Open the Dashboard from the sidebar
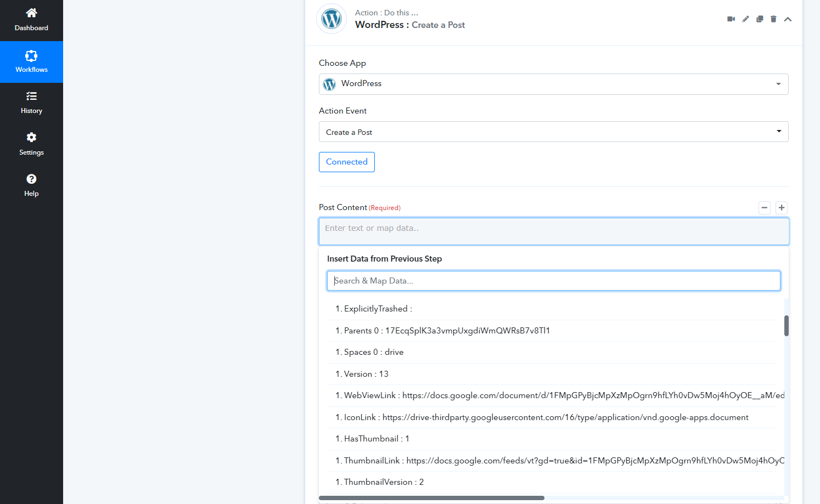 [31, 20]
